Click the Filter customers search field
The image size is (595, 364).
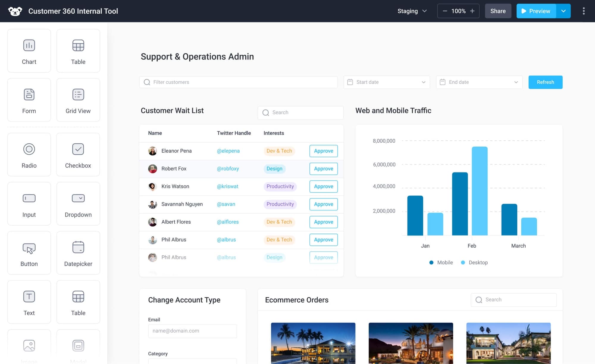238,82
